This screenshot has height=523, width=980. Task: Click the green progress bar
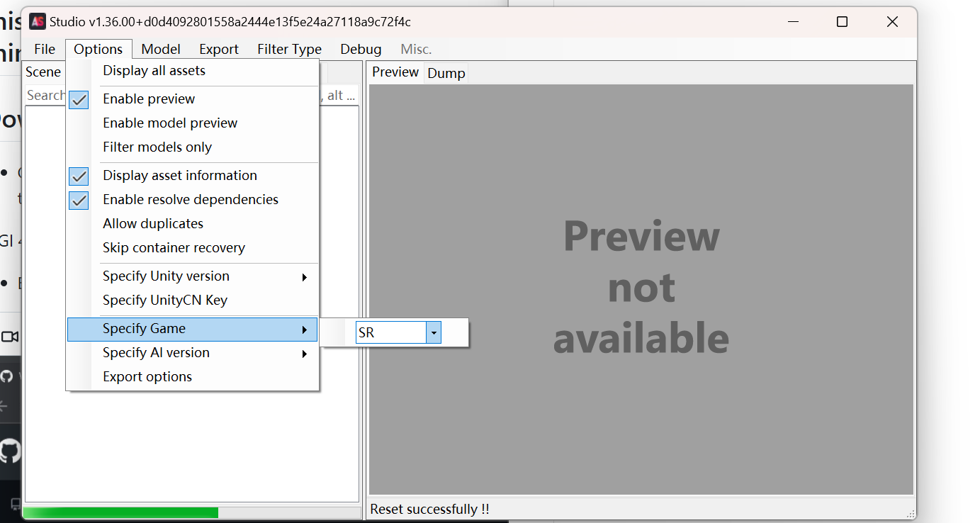(120, 512)
